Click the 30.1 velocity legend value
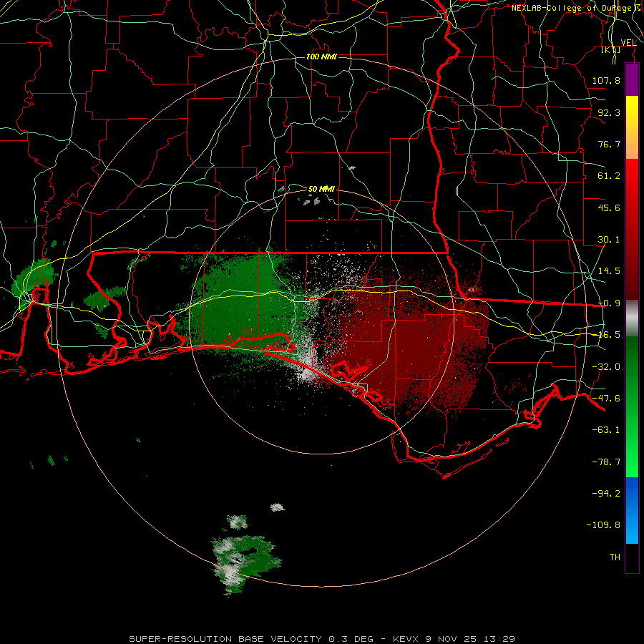Image resolution: width=644 pixels, height=644 pixels. click(609, 240)
